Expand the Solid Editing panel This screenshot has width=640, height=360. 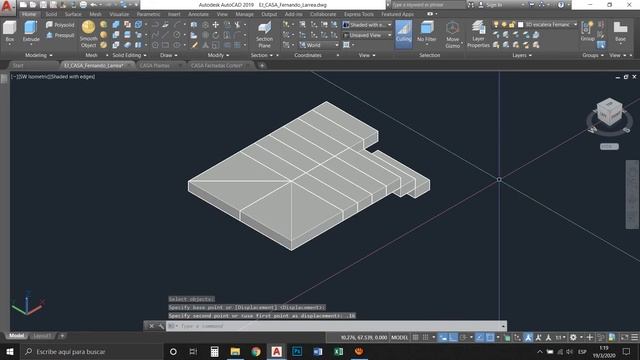point(129,55)
